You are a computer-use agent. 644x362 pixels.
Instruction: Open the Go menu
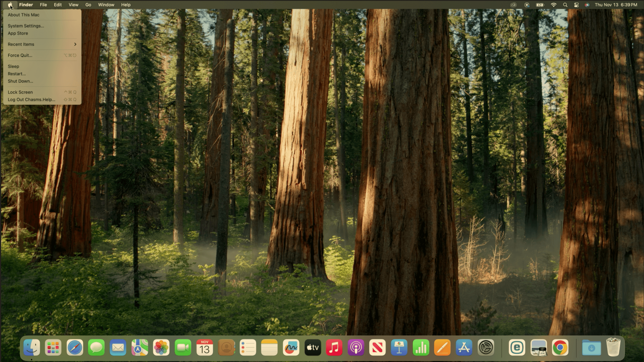coord(88,5)
